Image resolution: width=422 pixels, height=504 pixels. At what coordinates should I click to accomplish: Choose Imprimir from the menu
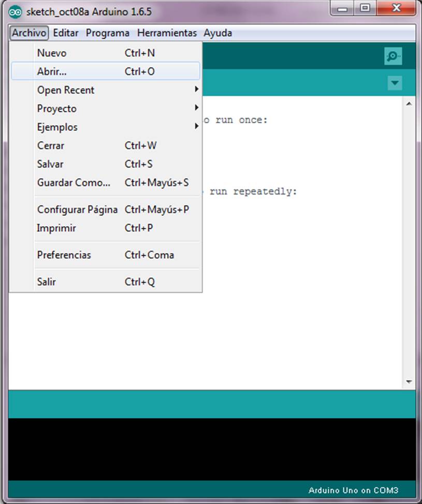(x=106, y=228)
